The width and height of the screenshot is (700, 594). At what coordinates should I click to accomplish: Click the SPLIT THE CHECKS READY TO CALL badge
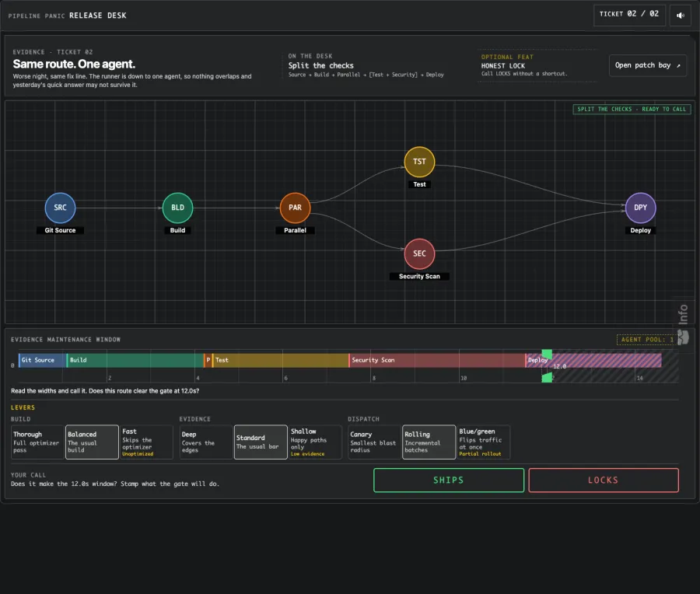pyautogui.click(x=632, y=110)
